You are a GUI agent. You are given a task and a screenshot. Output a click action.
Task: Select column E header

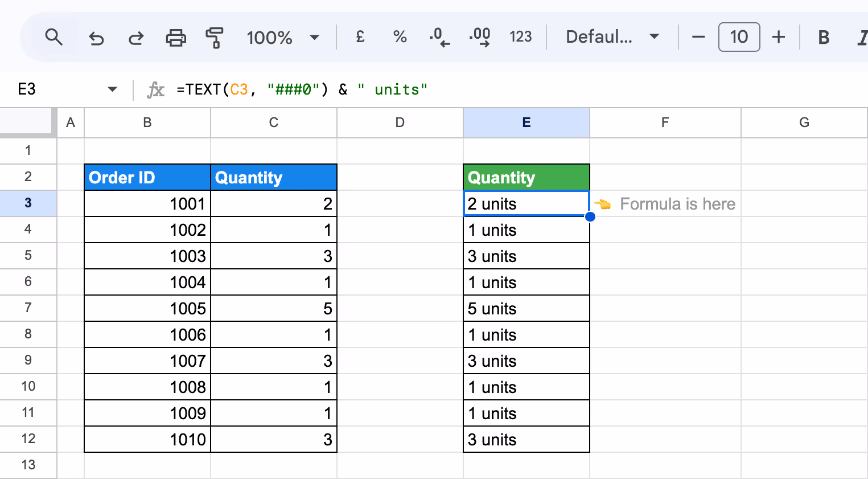(x=526, y=122)
